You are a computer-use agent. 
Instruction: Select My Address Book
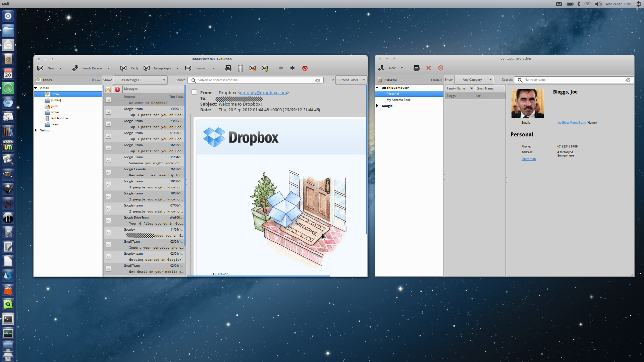tap(398, 100)
